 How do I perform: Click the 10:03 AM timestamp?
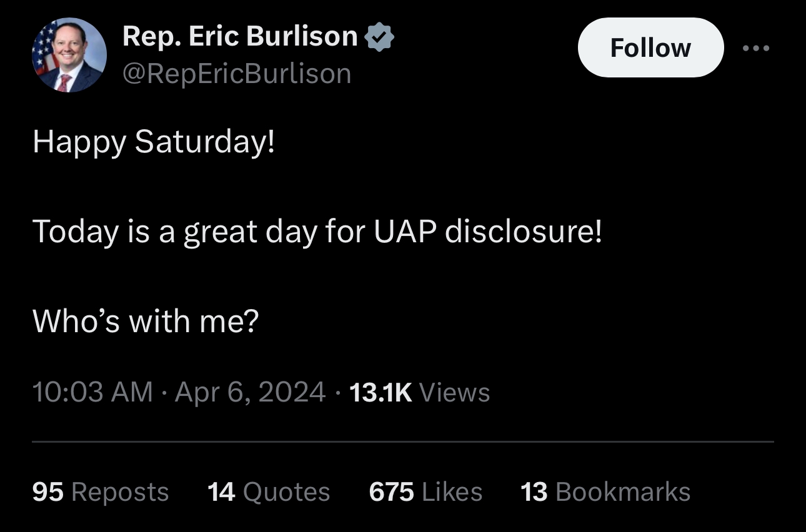pos(92,392)
